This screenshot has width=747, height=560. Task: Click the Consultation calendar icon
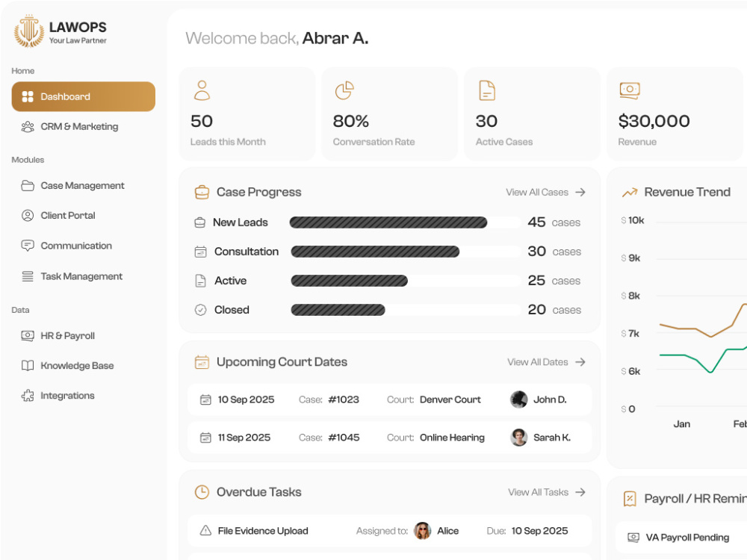200,252
